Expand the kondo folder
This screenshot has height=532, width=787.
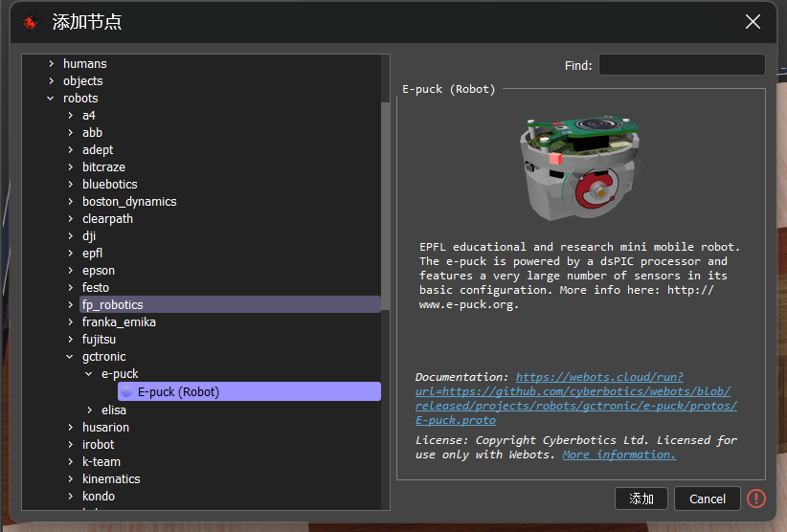(x=70, y=496)
